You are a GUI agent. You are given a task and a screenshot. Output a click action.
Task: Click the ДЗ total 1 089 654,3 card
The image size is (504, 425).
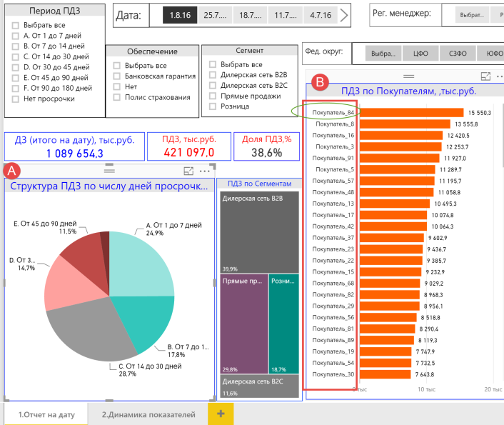pyautogui.click(x=74, y=146)
